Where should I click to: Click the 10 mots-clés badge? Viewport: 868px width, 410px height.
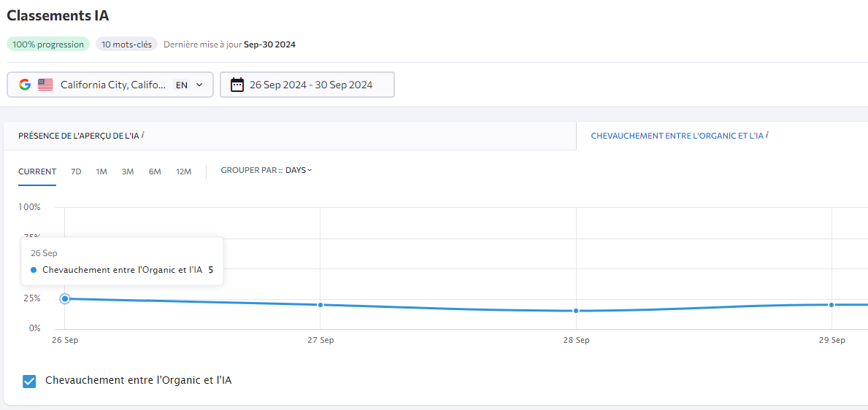click(x=126, y=45)
